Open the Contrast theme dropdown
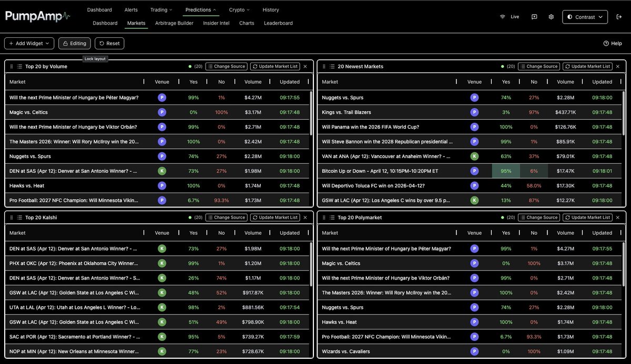This screenshot has height=364, width=631. (585, 17)
